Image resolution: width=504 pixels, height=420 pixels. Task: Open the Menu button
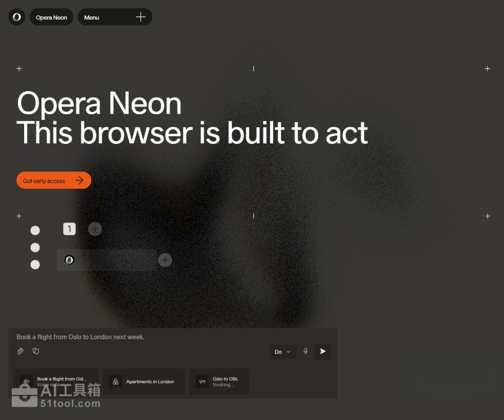point(92,17)
